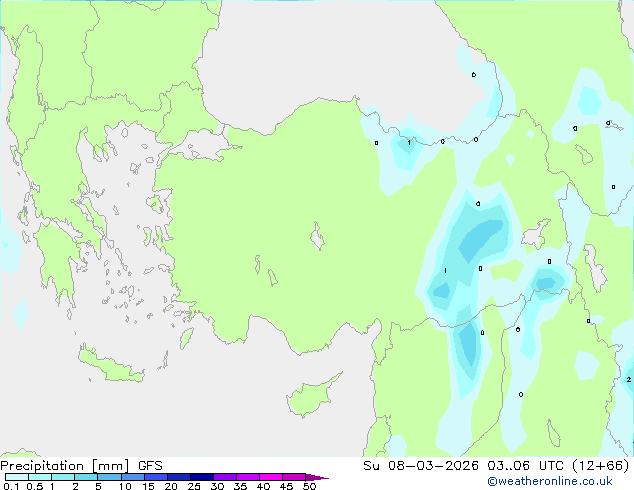Screen dimensions: 634x490
Task: Click the 'GFS' model label
Action: tap(150, 466)
